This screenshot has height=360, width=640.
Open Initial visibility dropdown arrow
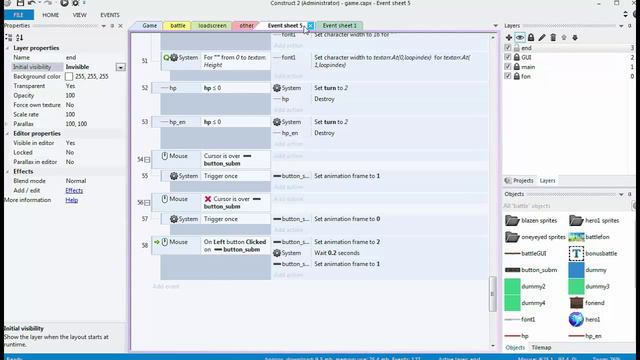[x=120, y=67]
